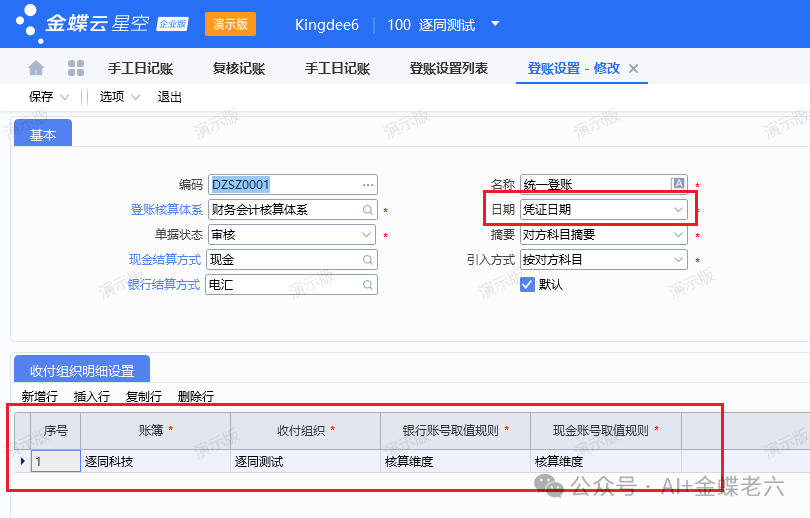This screenshot has height=518, width=810.
Task: Click search icon in 登账核算体系 field
Action: [x=368, y=210]
